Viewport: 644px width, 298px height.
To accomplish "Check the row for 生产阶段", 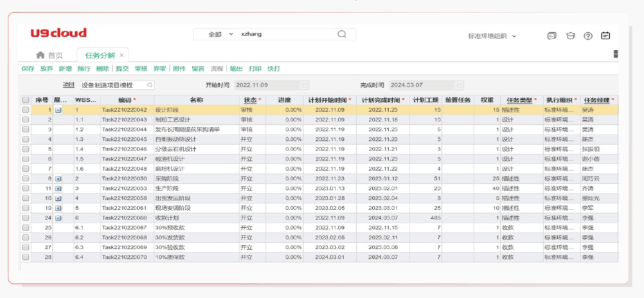I will [26, 188].
